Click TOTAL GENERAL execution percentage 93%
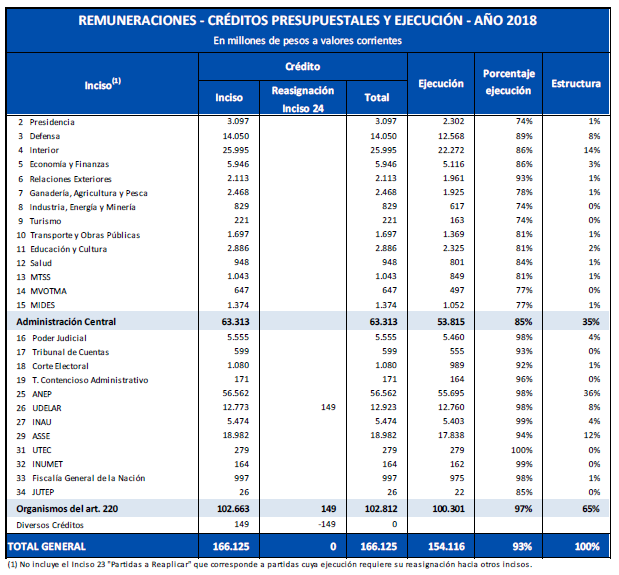The image size is (619, 575). [x=522, y=547]
